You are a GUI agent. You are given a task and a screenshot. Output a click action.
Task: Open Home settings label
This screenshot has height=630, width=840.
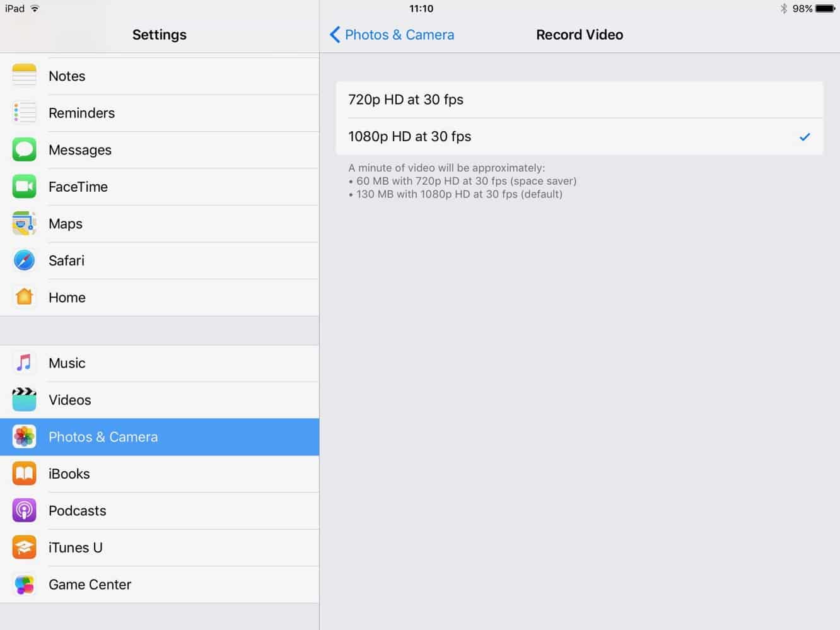coord(67,298)
